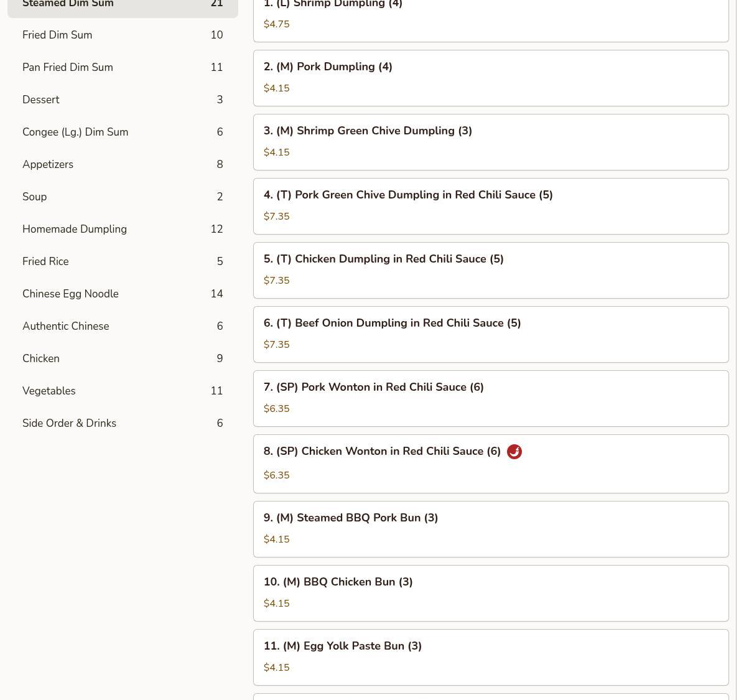749x700 pixels.
Task: Select the Fried Rice category
Action: point(123,261)
